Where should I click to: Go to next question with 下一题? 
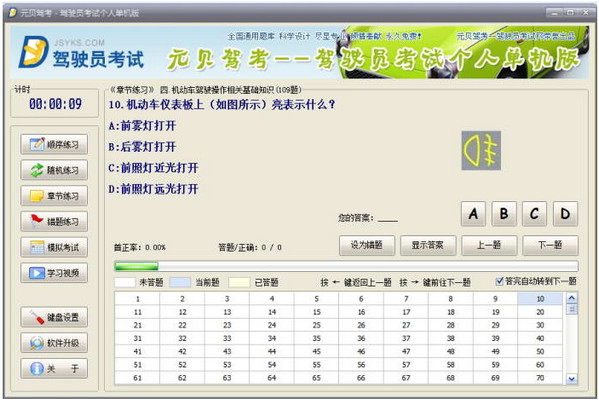pyautogui.click(x=550, y=245)
